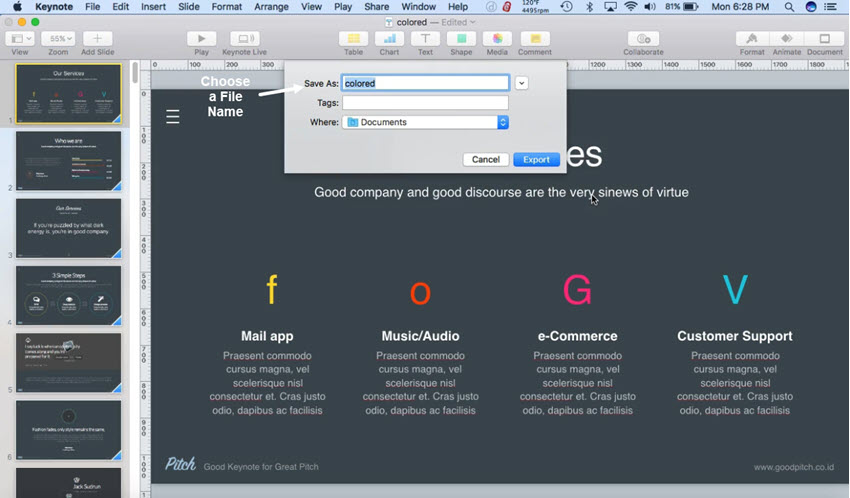Open the Arrange menu
850x498 pixels.
tap(271, 7)
